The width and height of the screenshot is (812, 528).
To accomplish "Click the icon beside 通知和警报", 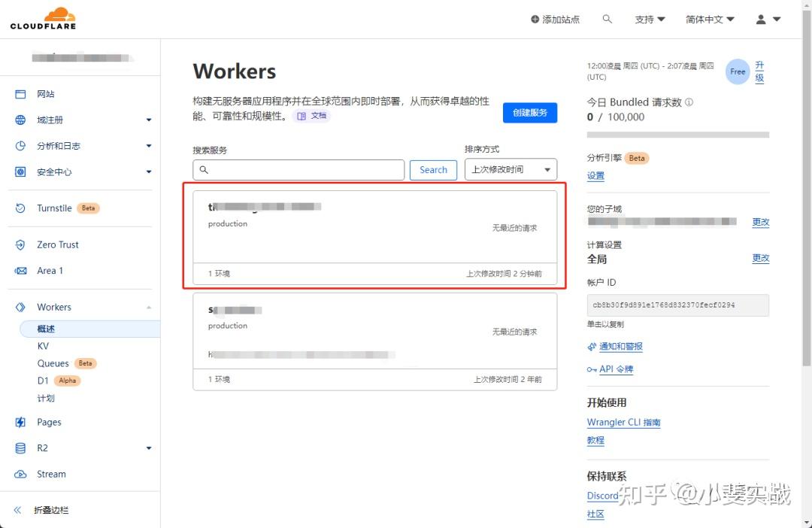I will 592,347.
